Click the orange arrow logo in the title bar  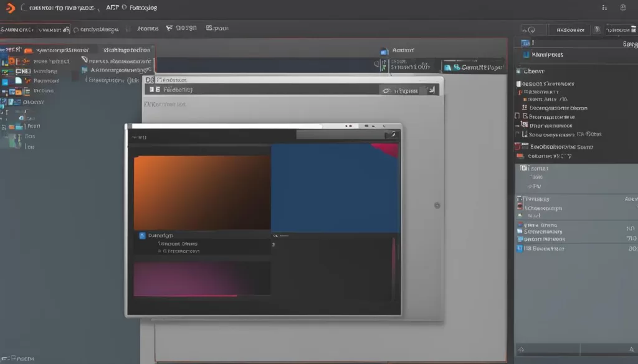pyautogui.click(x=9, y=8)
